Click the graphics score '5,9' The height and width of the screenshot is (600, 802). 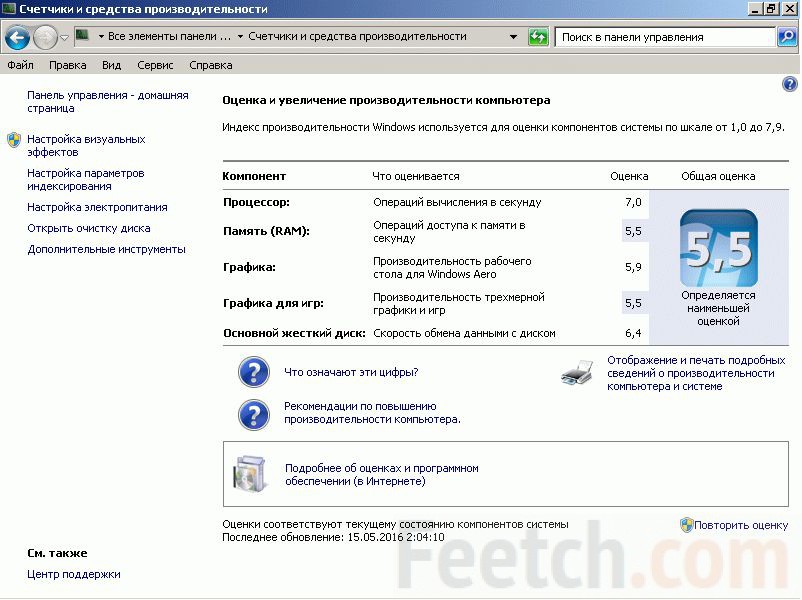coord(633,267)
